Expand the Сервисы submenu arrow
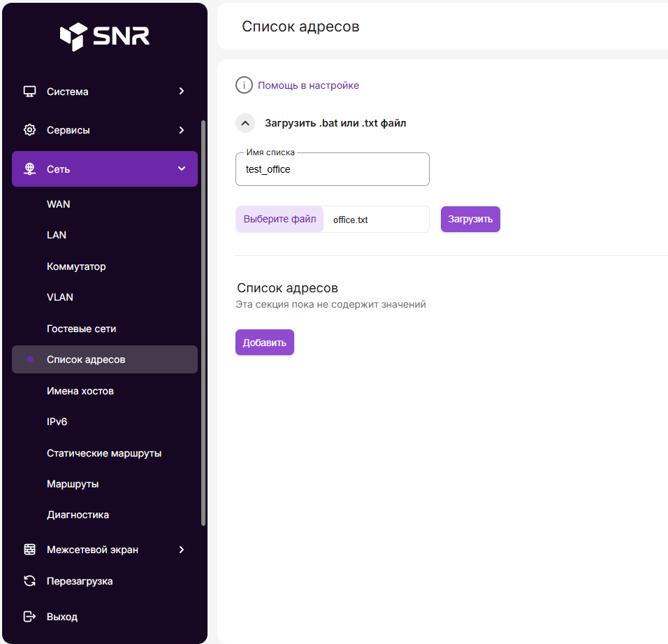668x644 pixels. click(x=182, y=130)
